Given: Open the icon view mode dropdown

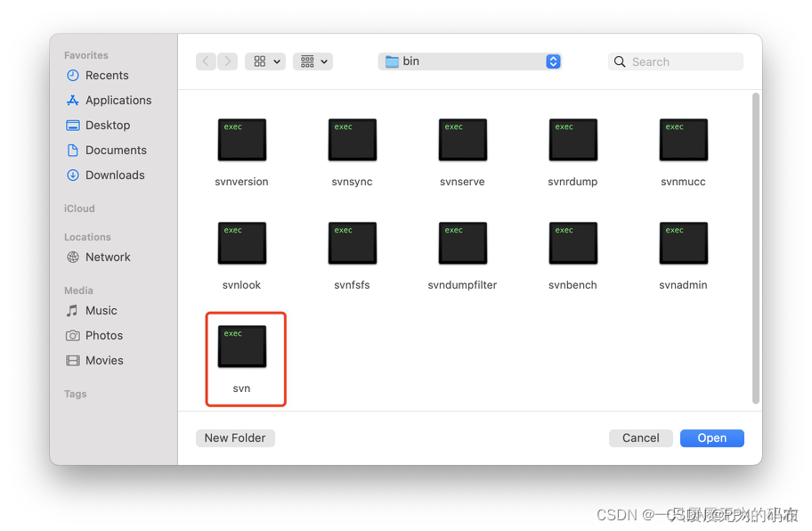Looking at the screenshot, I should [265, 61].
